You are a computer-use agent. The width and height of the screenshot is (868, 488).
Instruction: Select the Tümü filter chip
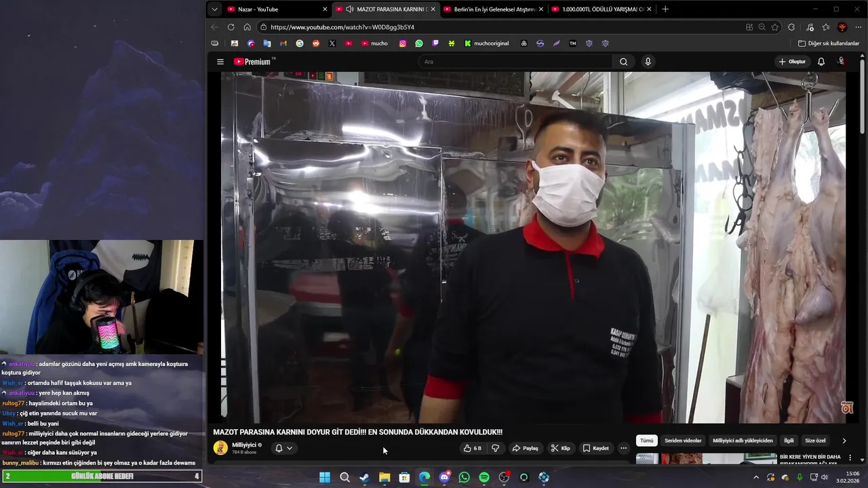click(x=647, y=441)
